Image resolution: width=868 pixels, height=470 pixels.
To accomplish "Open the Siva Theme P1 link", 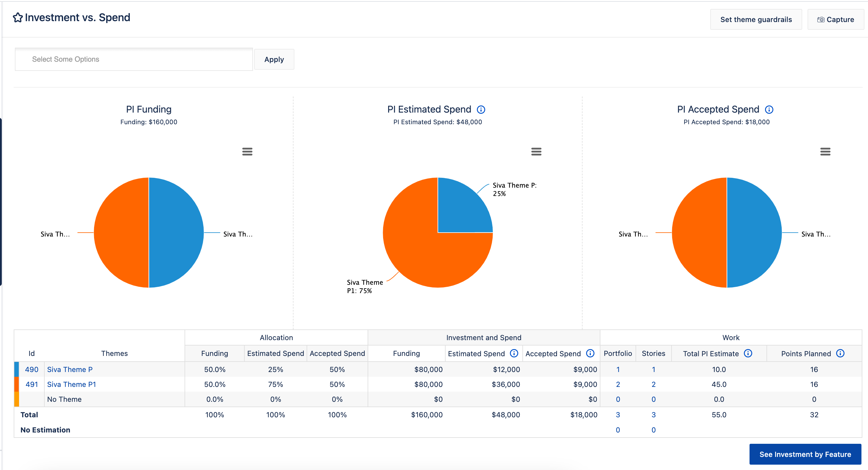I will click(x=71, y=384).
